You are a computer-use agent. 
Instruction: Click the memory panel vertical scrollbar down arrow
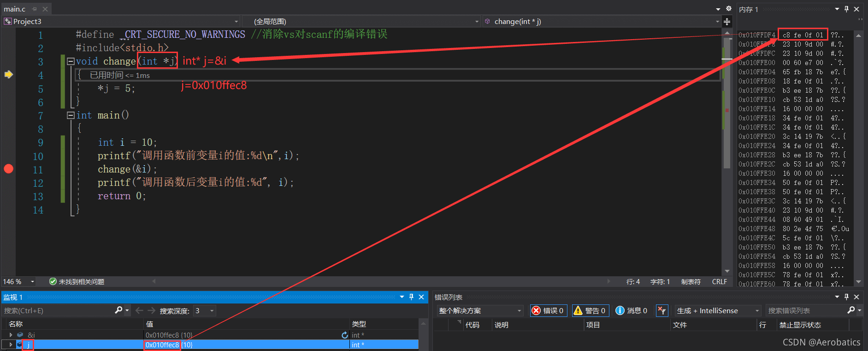(858, 281)
